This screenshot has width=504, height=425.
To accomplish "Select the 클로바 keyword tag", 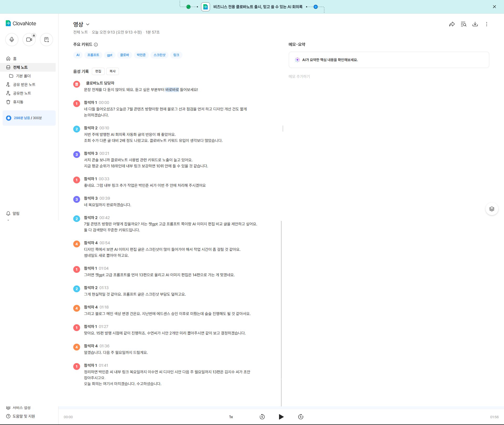I will tap(124, 55).
